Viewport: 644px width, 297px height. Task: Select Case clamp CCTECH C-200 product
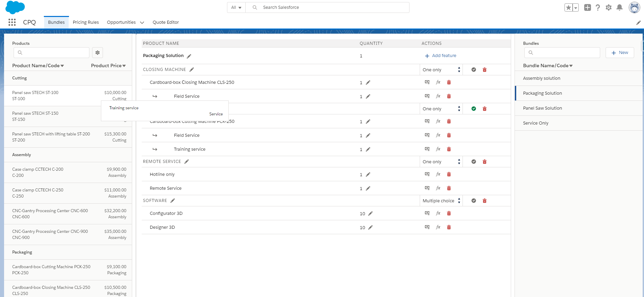click(68, 172)
